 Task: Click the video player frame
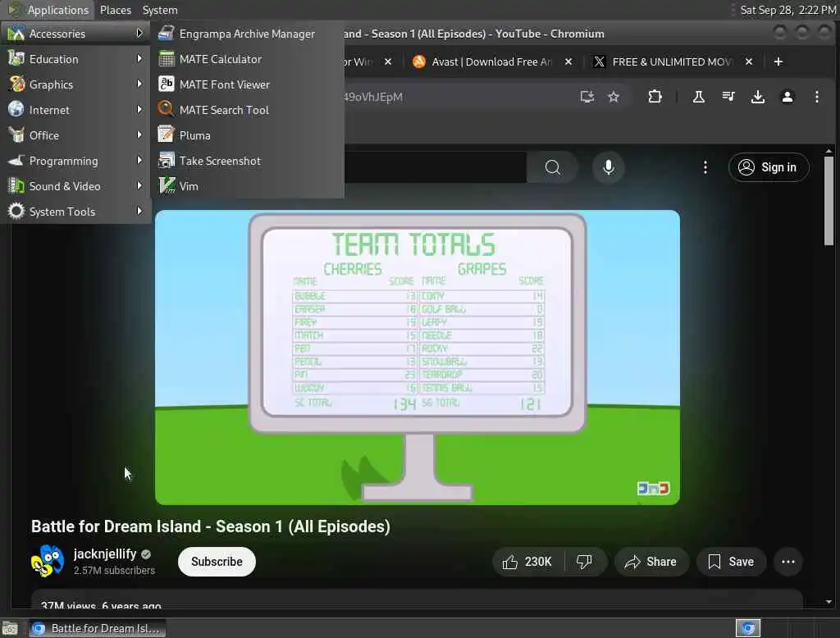(418, 358)
